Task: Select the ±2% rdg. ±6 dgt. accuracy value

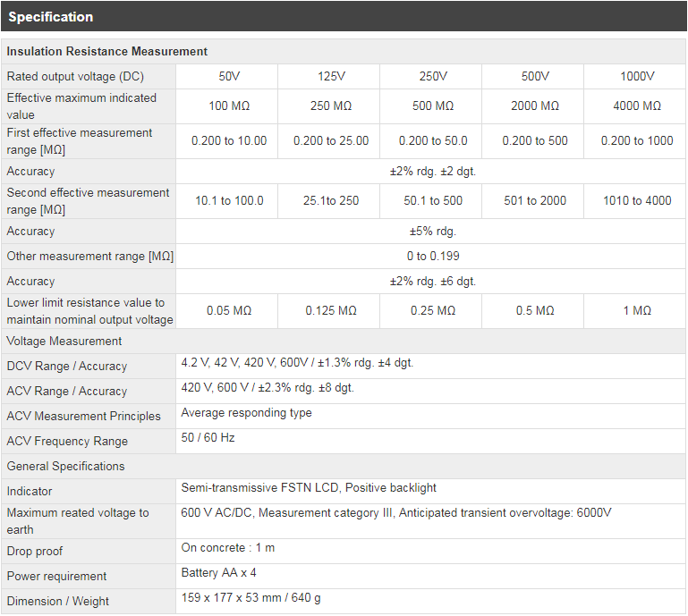Action: (x=432, y=282)
